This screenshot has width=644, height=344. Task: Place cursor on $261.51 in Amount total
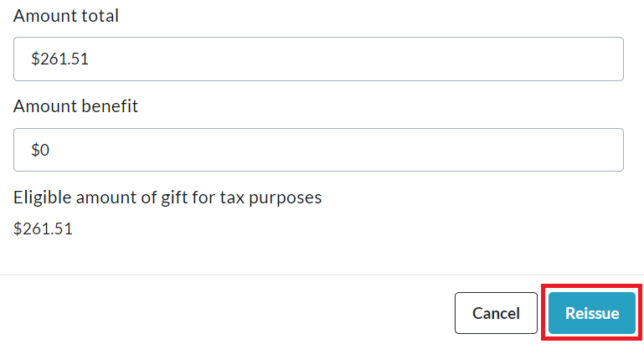coord(59,59)
